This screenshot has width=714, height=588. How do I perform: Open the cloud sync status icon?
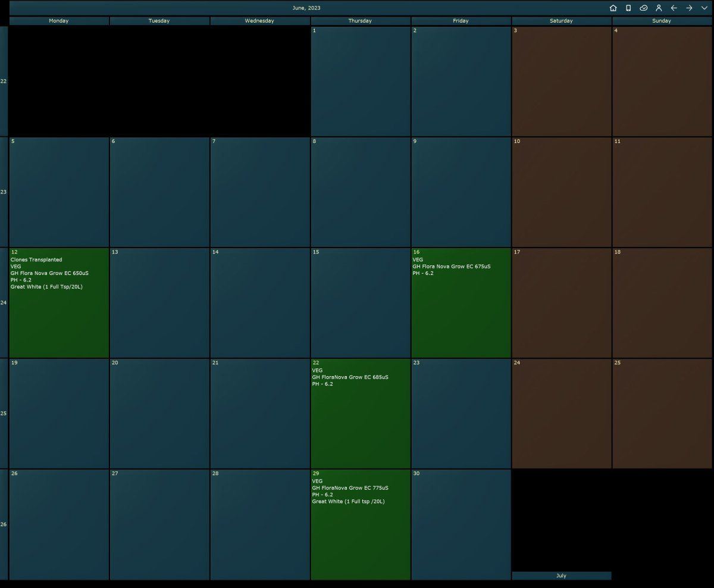[x=643, y=8]
